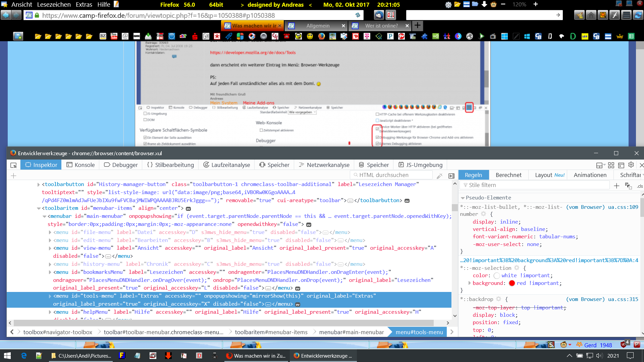Open the Berechnet sidebar tab
The image size is (644, 362).
508,175
